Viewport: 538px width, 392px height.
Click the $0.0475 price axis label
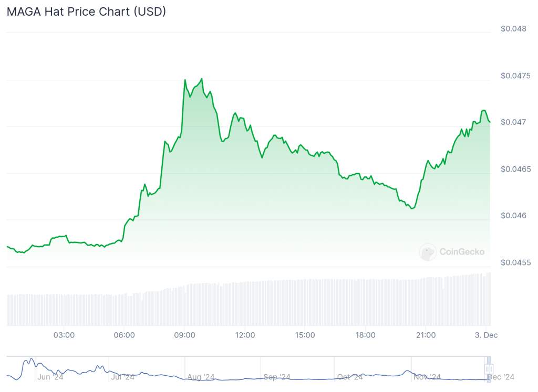[515, 76]
